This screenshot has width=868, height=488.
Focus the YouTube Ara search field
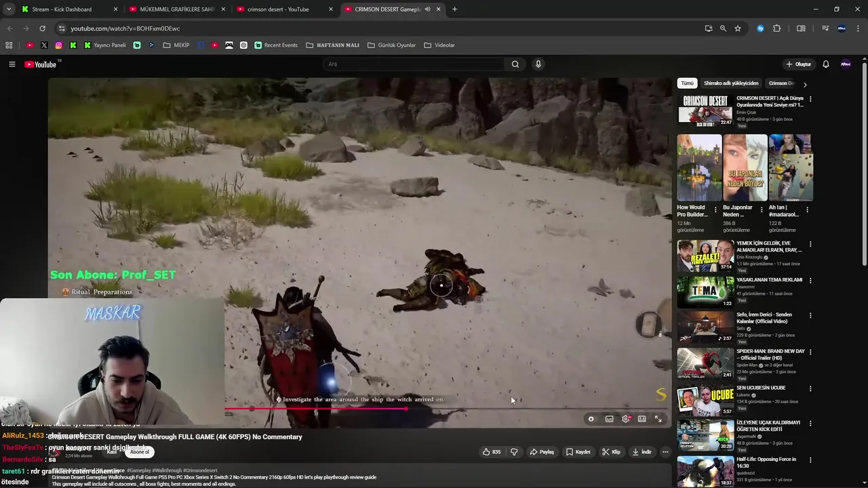pyautogui.click(x=414, y=64)
